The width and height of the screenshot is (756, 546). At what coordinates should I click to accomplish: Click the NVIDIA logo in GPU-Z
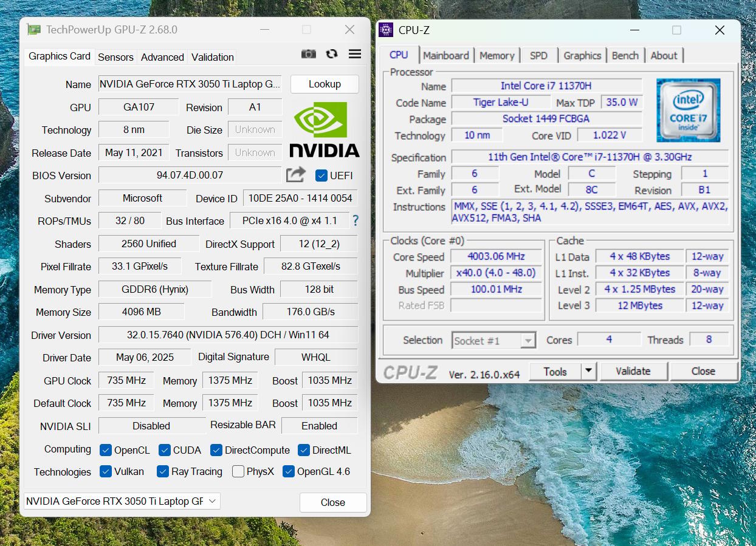pyautogui.click(x=325, y=130)
